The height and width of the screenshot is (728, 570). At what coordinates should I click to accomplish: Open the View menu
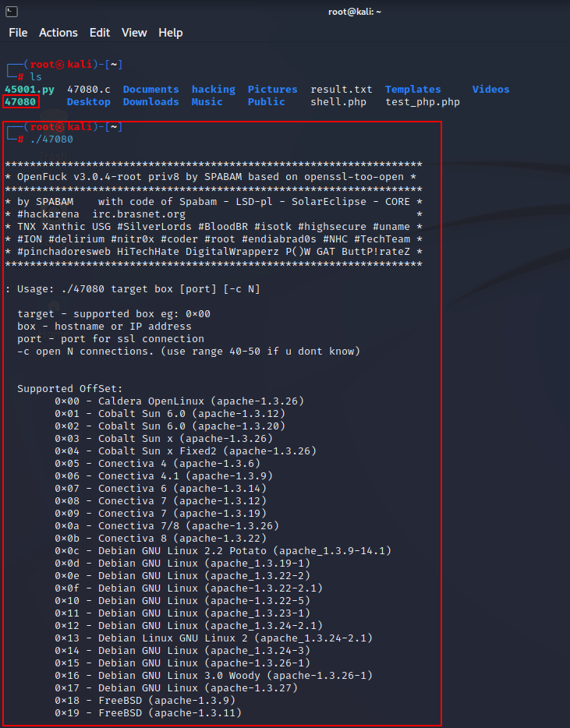(134, 33)
